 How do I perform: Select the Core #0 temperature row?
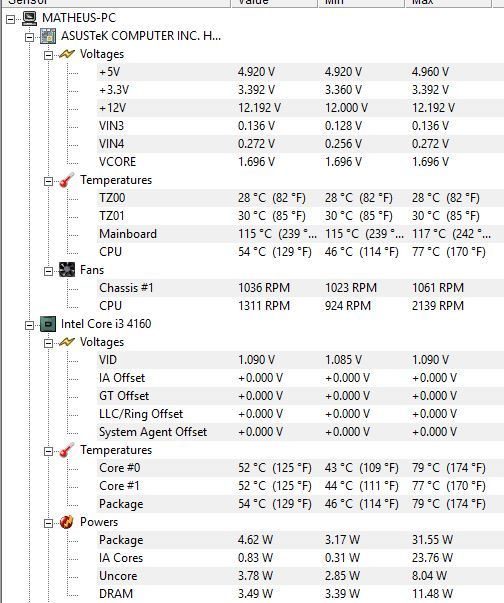300,468
